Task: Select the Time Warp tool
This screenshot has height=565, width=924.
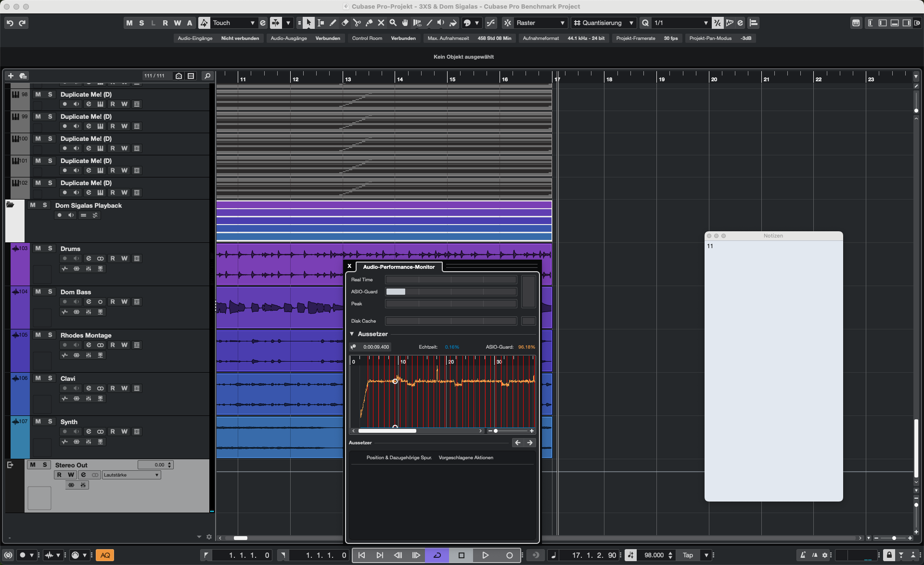Action: [x=417, y=23]
